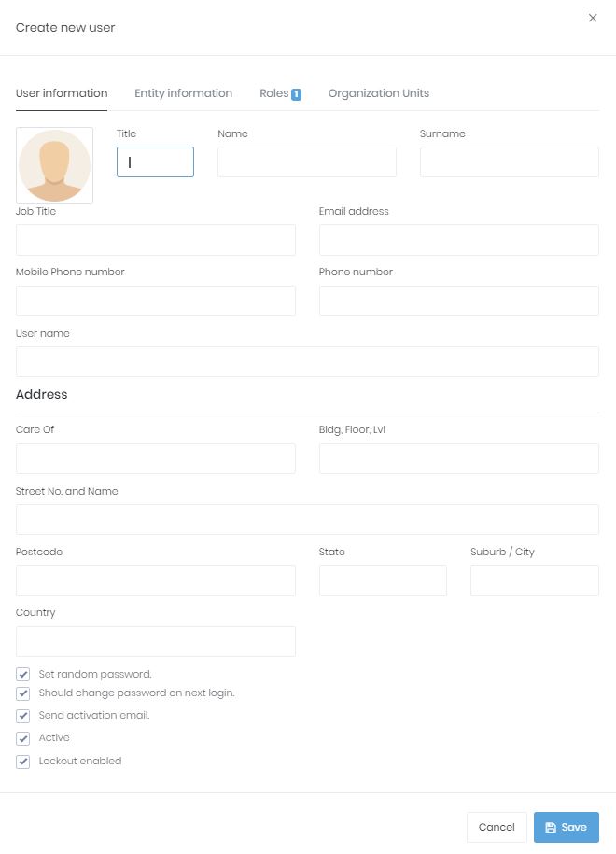The width and height of the screenshot is (616, 854).
Task: Select the Country field
Action: [155, 641]
